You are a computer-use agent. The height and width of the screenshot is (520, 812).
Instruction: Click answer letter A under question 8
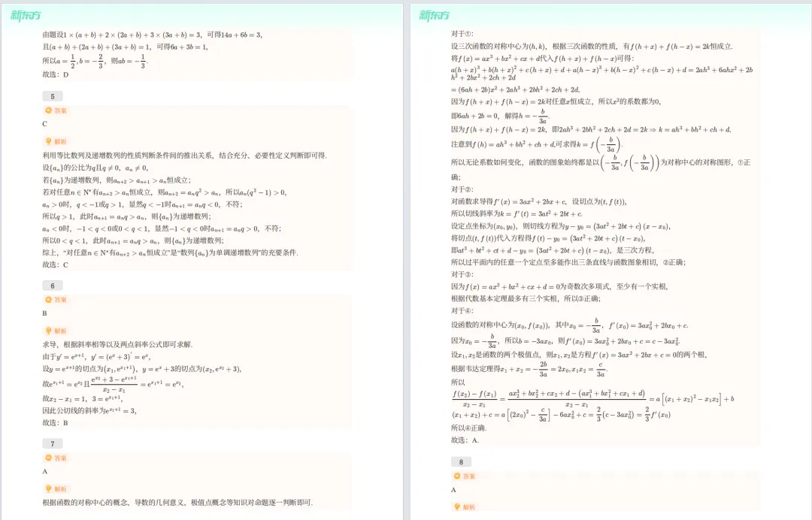pyautogui.click(x=453, y=489)
